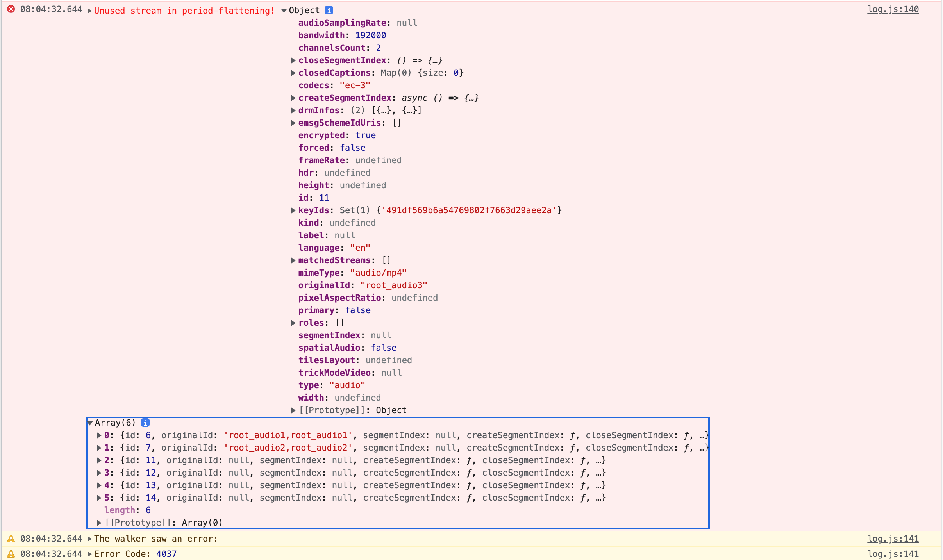Click the originalId value "root_audio3"
943x560 pixels.
coord(393,285)
